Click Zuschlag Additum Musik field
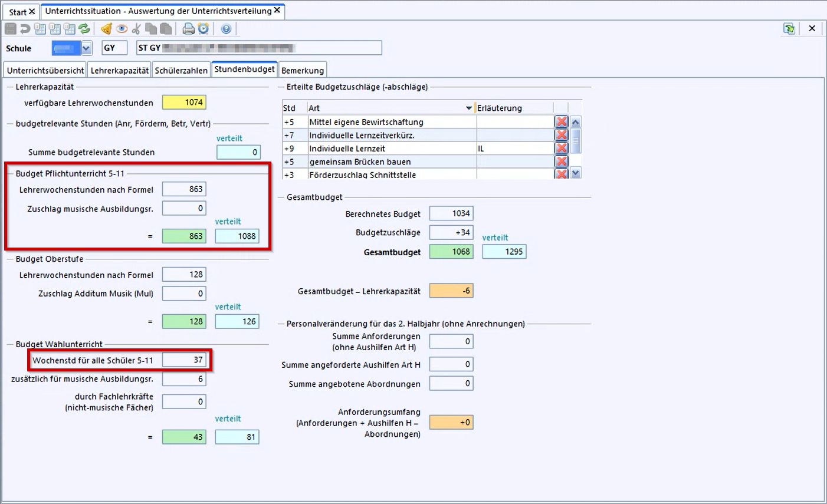 (x=184, y=293)
